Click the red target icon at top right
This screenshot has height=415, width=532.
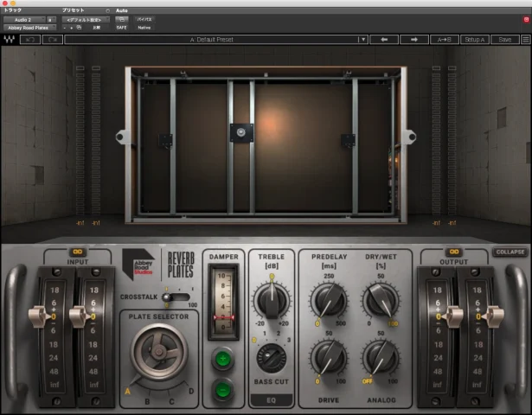point(526,20)
